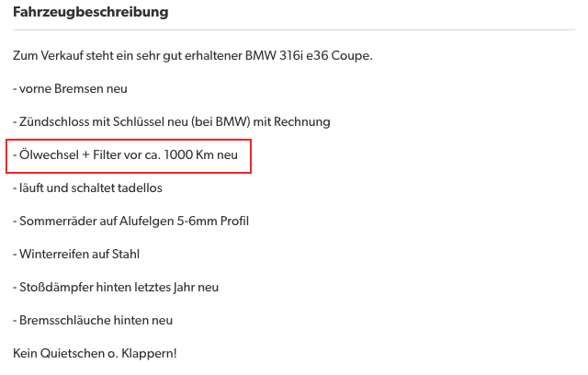Screen dimensions: 588x375
Task: Click the words sehr gut erhaltener
Action: (187, 56)
